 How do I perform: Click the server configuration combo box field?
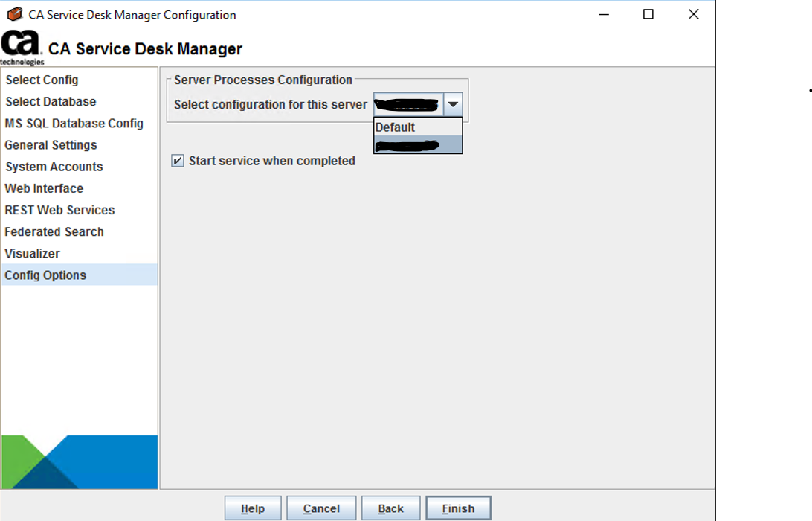click(408, 104)
